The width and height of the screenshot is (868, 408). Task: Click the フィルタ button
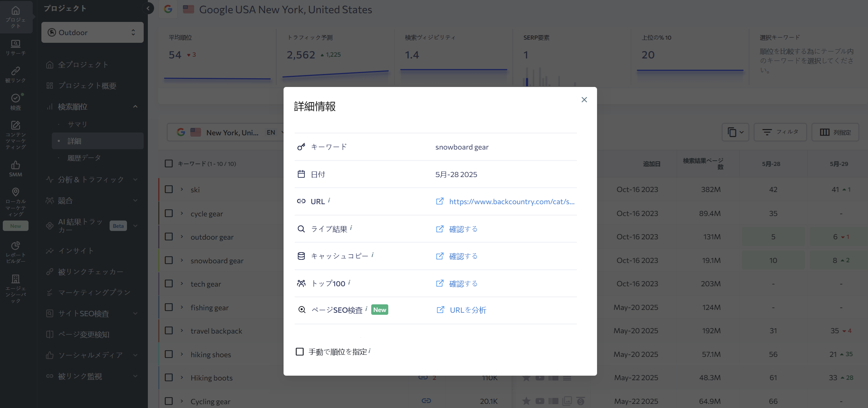click(780, 132)
